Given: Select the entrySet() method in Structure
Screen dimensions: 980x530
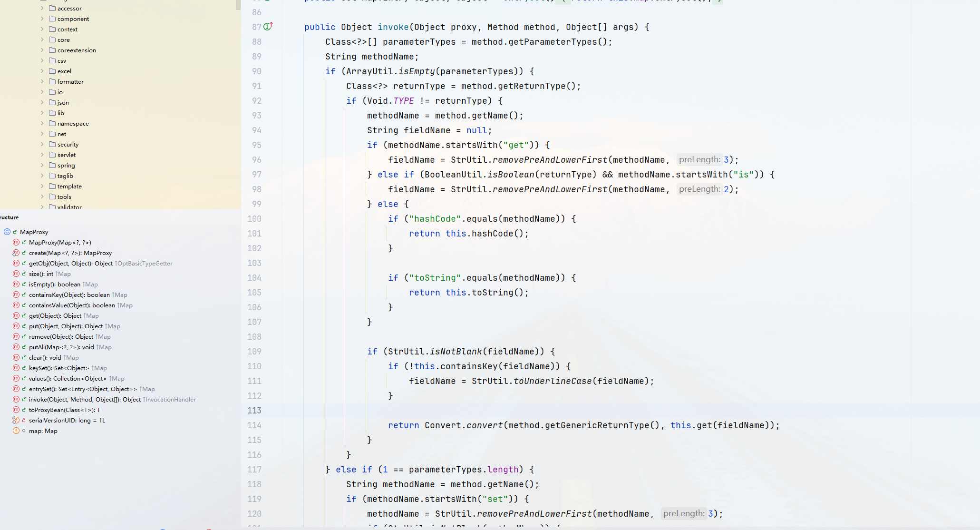Looking at the screenshot, I should click(83, 389).
